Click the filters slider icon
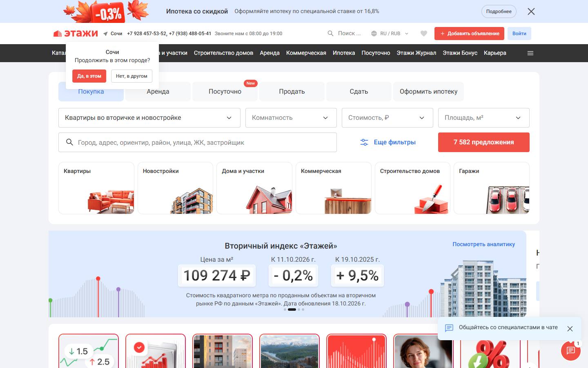 click(x=364, y=142)
